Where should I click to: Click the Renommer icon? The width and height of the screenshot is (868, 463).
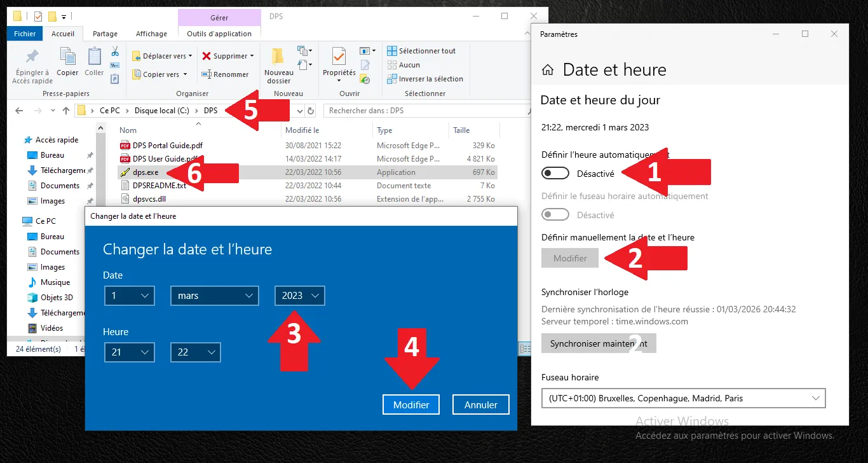tap(207, 74)
